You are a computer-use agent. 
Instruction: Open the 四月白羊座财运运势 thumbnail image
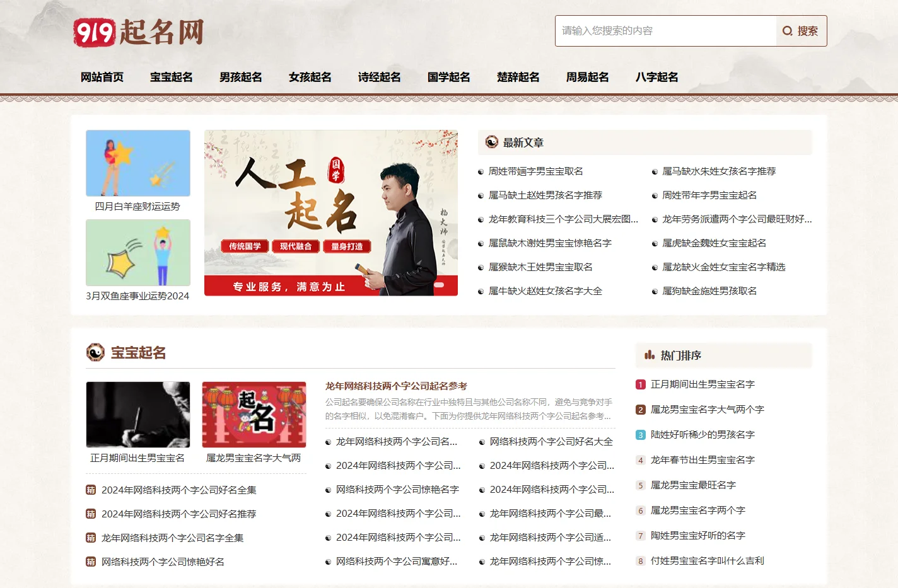click(138, 163)
